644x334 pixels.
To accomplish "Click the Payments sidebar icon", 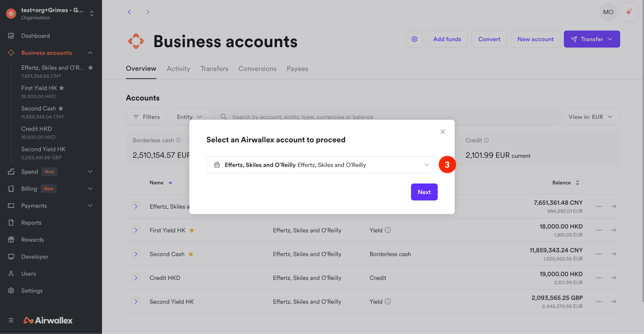I will pyautogui.click(x=11, y=205).
